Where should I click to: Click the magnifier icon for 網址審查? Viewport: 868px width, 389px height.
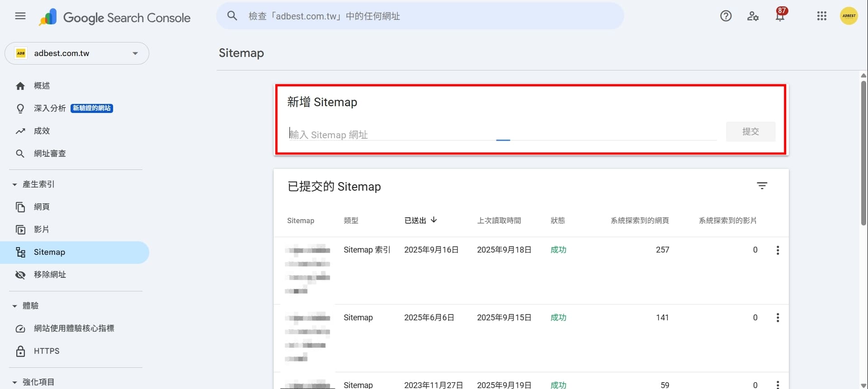[x=20, y=154]
